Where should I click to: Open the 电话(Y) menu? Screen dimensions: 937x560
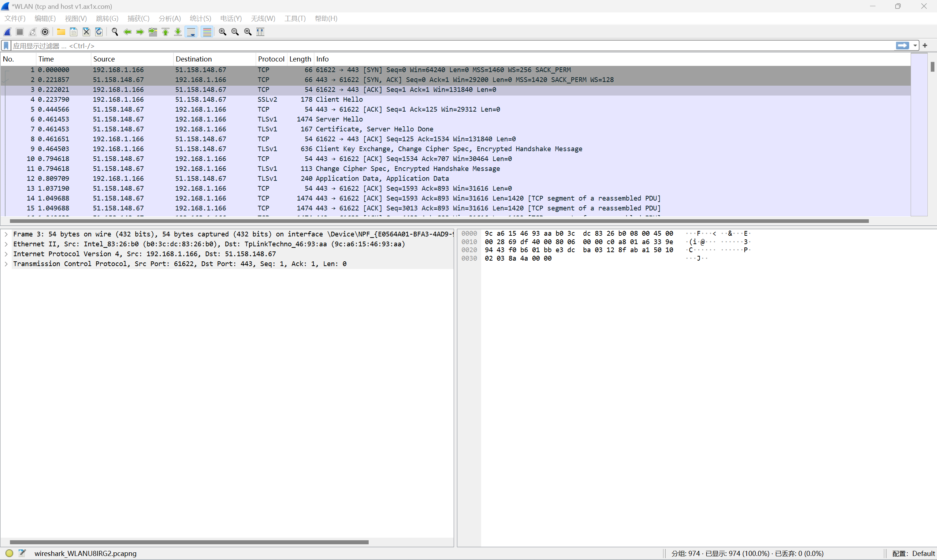coord(231,19)
